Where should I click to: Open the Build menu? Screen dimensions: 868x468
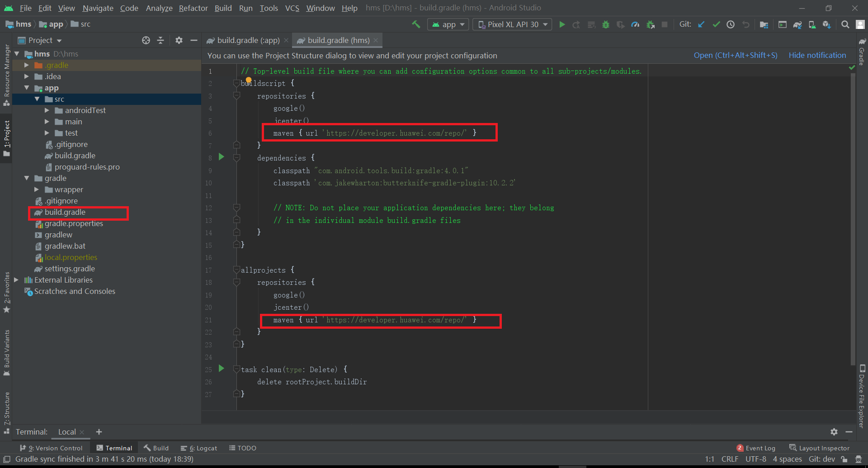[223, 8]
